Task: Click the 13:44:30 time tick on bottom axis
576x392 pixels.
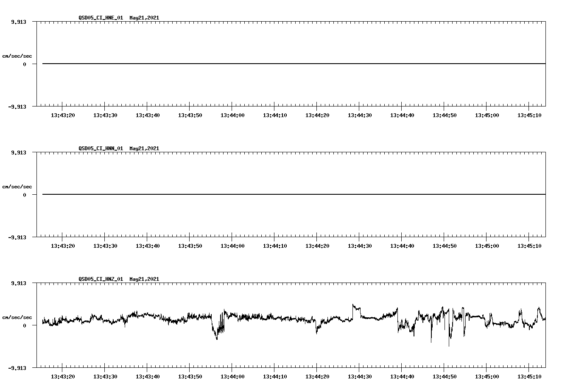Action: click(360, 375)
